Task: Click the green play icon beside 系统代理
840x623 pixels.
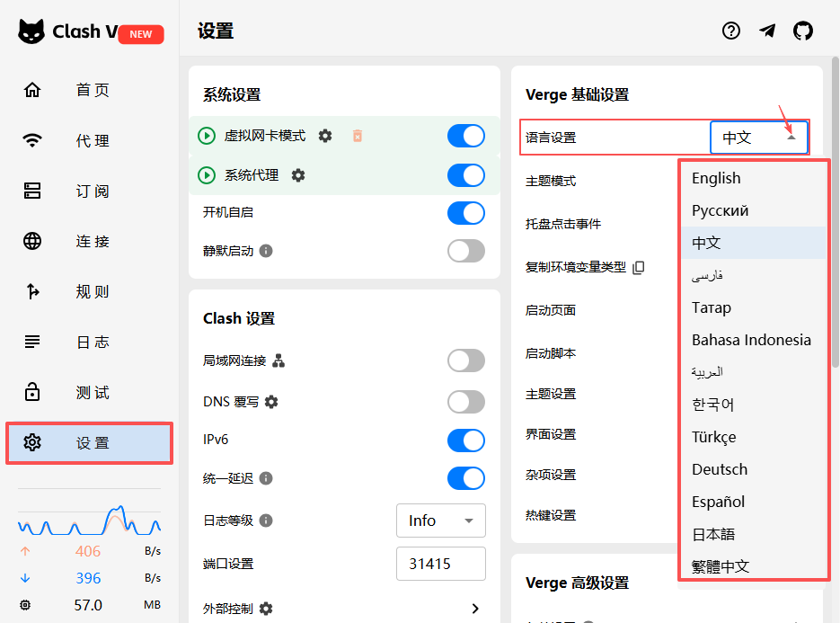Action: 207,175
